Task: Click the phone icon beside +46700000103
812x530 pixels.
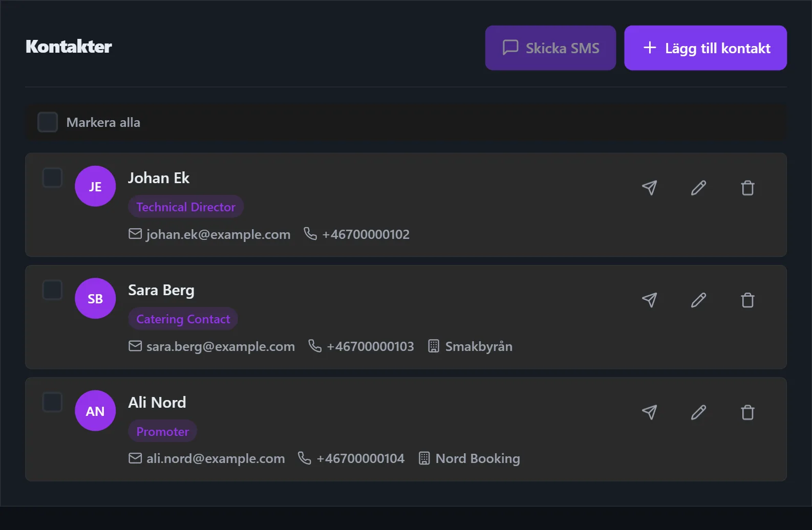Action: pos(315,346)
